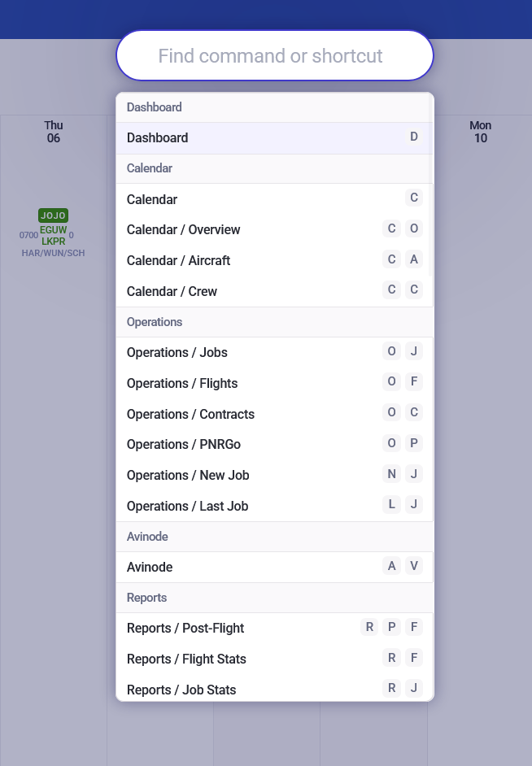Open Operations / Flights
Viewport: 532px width, 766px height.
pos(274,383)
